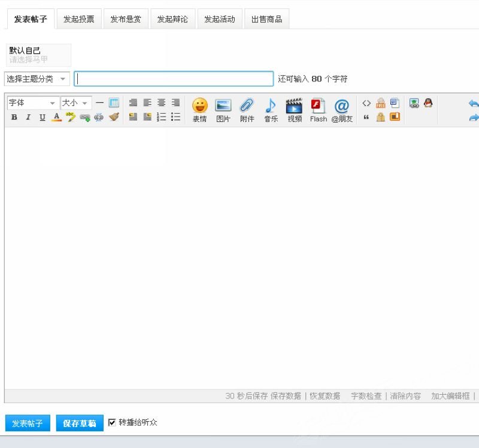This screenshot has height=448, width=479.
Task: Open the 选择主题分类 dropdown
Action: [37, 79]
